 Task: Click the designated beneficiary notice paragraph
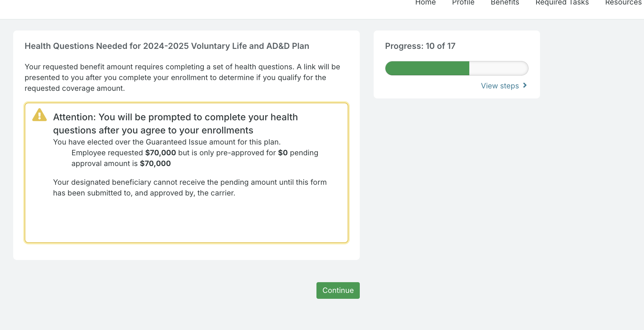coord(190,188)
